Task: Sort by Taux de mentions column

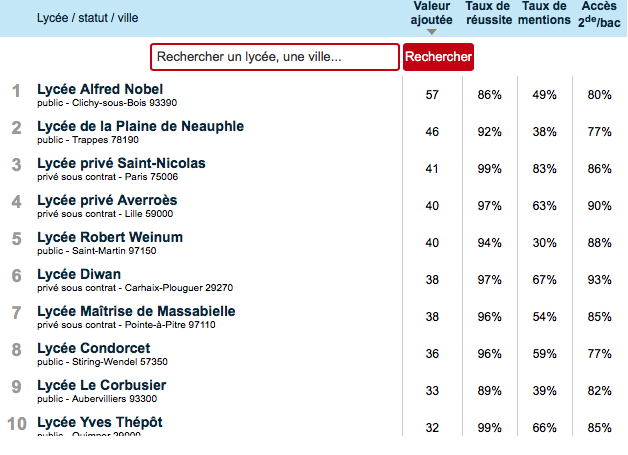Action: click(x=544, y=13)
